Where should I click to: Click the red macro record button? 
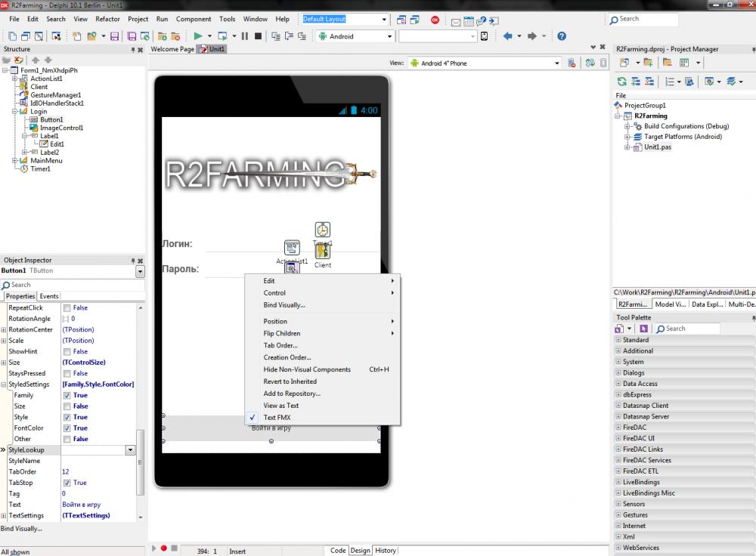click(164, 548)
